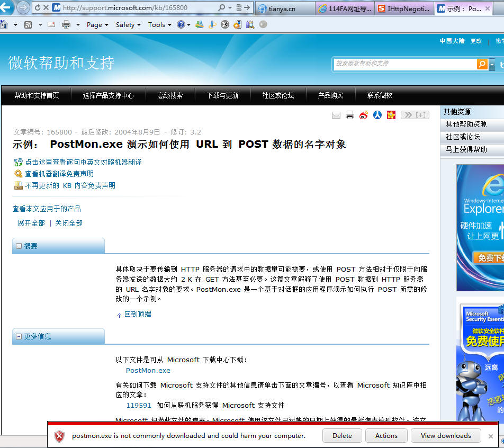Open 选择产品支持中心 in navigation bar
Image resolution: width=504 pixels, height=448 pixels.
click(x=109, y=95)
